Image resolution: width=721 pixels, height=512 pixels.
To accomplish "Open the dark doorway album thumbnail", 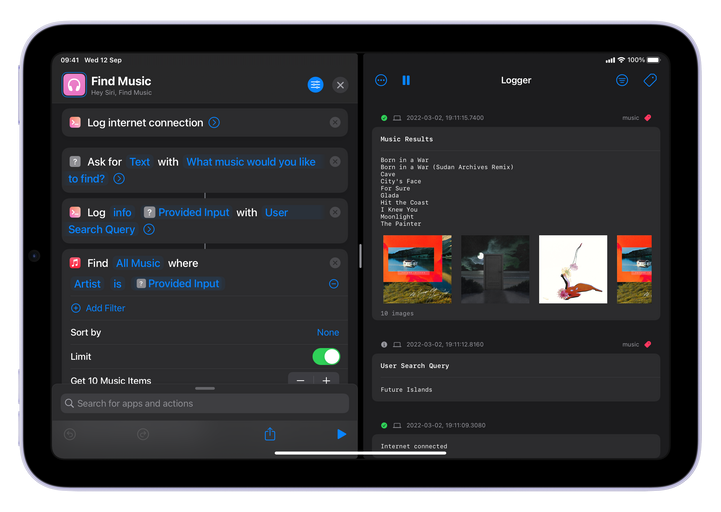I will (x=495, y=269).
